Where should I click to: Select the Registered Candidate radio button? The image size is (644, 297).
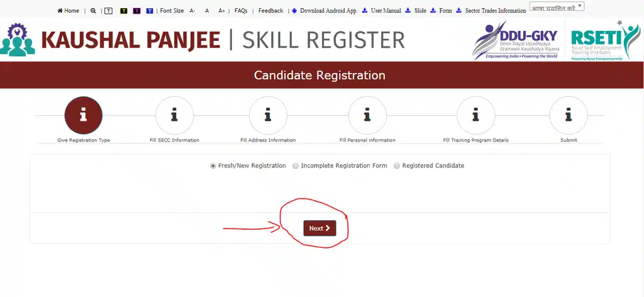point(397,166)
